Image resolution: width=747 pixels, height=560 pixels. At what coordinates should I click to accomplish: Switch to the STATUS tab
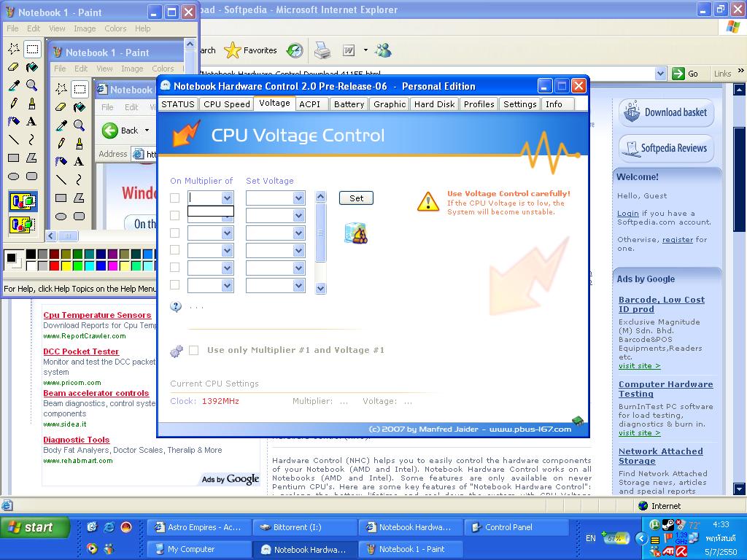[178, 104]
